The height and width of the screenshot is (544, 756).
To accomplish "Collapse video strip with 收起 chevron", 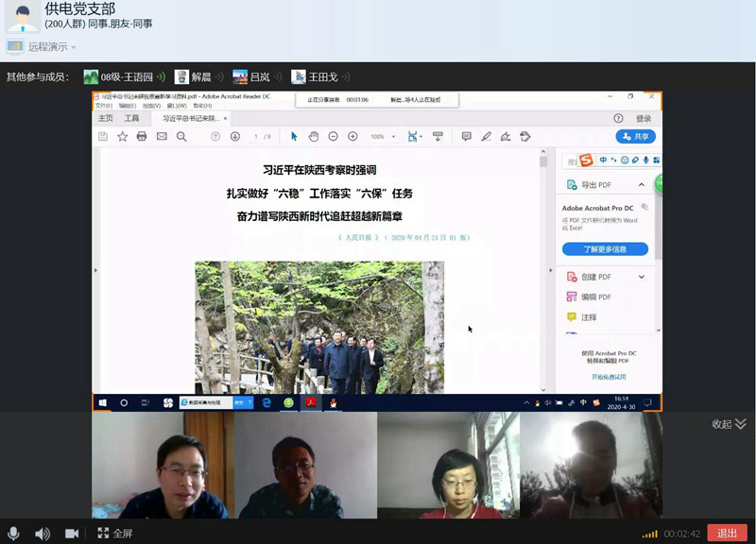I will pos(730,424).
